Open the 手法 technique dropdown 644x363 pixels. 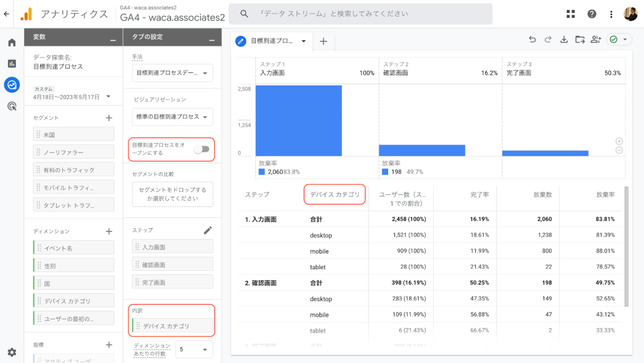point(172,73)
